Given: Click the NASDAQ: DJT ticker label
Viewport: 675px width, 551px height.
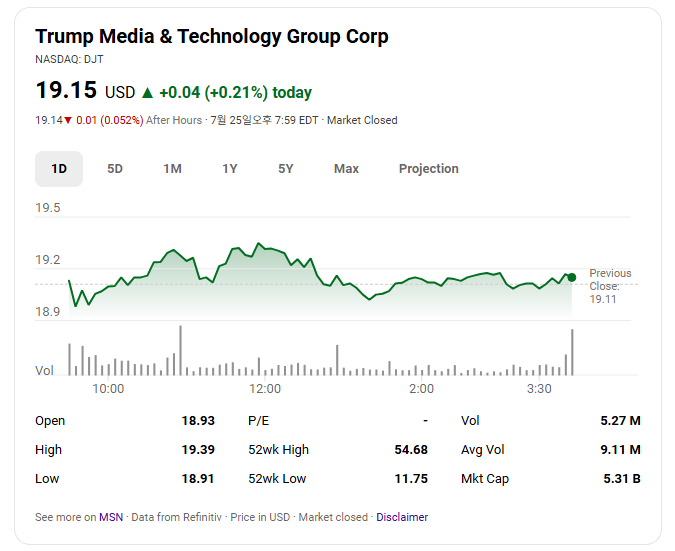Looking at the screenshot, I should click(69, 59).
